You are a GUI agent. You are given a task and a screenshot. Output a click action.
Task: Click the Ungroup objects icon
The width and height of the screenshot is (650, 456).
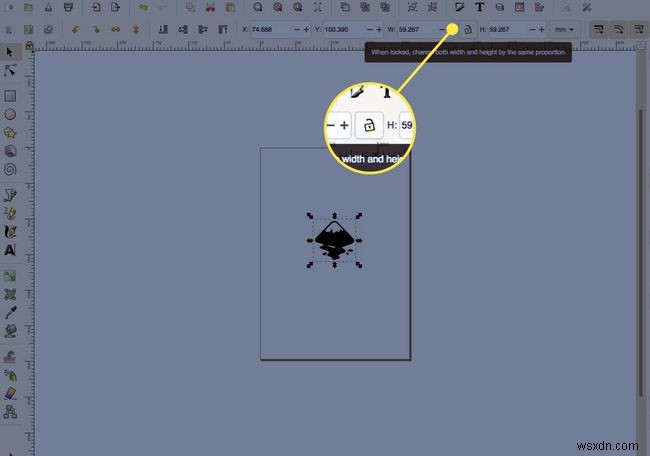tap(432, 7)
